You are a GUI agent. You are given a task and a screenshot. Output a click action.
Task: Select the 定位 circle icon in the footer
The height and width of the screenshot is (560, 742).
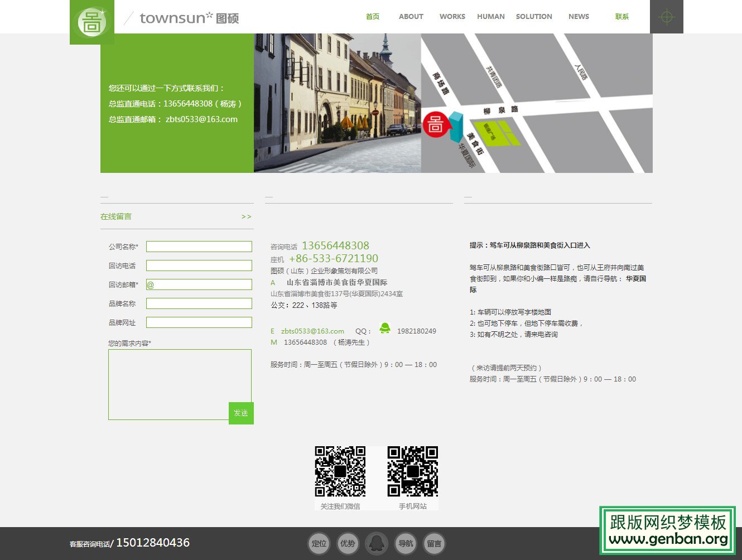319,543
